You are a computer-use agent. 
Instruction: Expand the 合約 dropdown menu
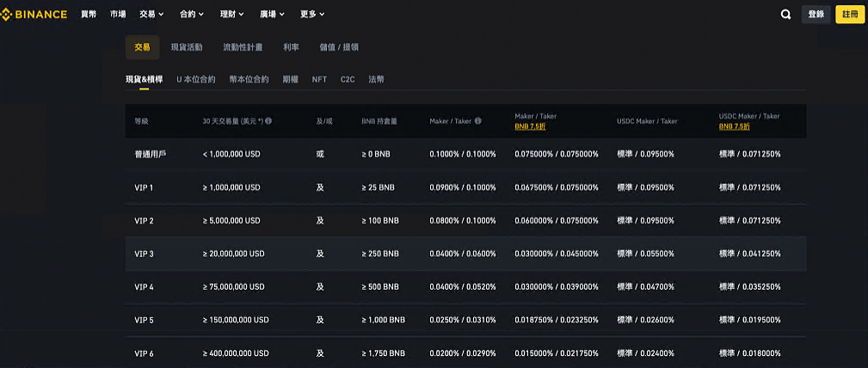[192, 15]
